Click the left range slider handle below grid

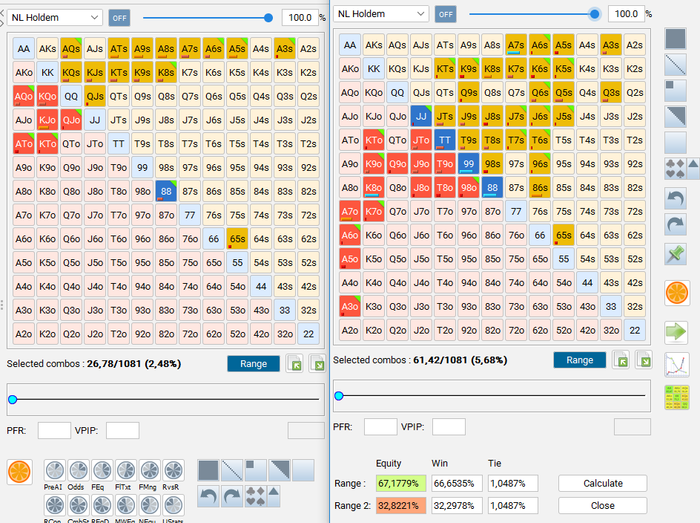pyautogui.click(x=12, y=399)
